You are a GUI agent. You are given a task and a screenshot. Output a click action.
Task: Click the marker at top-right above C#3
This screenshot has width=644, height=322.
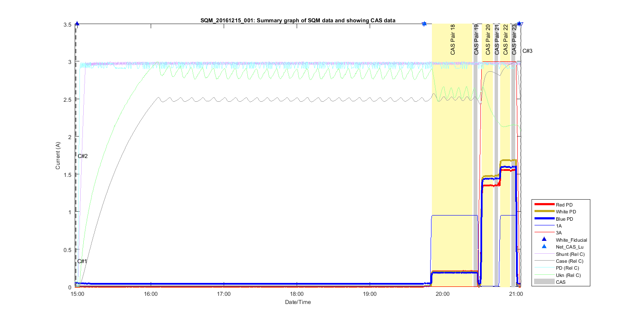(x=519, y=24)
